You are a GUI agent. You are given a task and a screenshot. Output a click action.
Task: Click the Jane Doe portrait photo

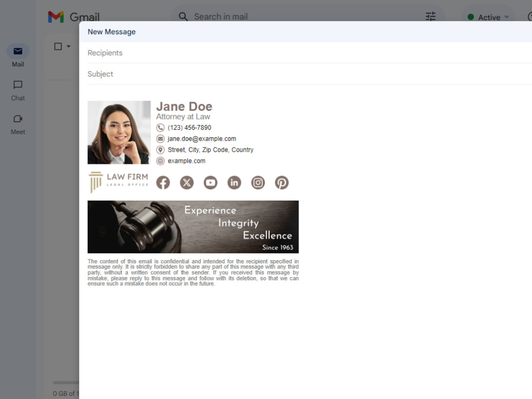pyautogui.click(x=119, y=132)
